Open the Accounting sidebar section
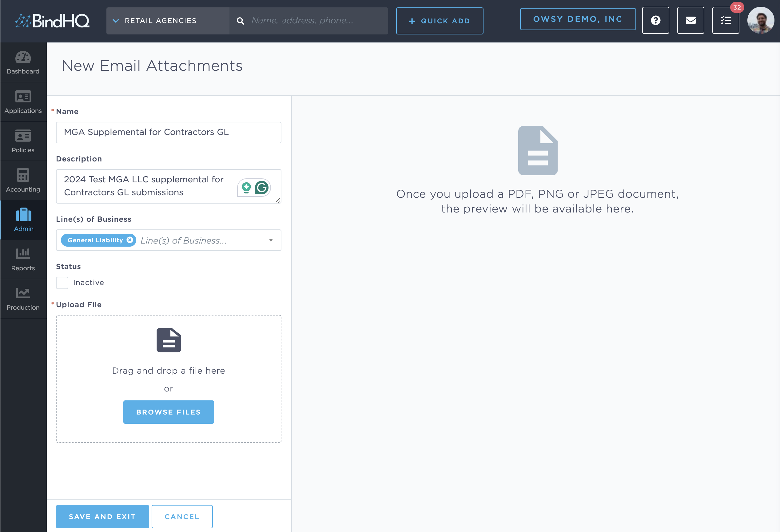Image resolution: width=780 pixels, height=532 pixels. [23, 181]
